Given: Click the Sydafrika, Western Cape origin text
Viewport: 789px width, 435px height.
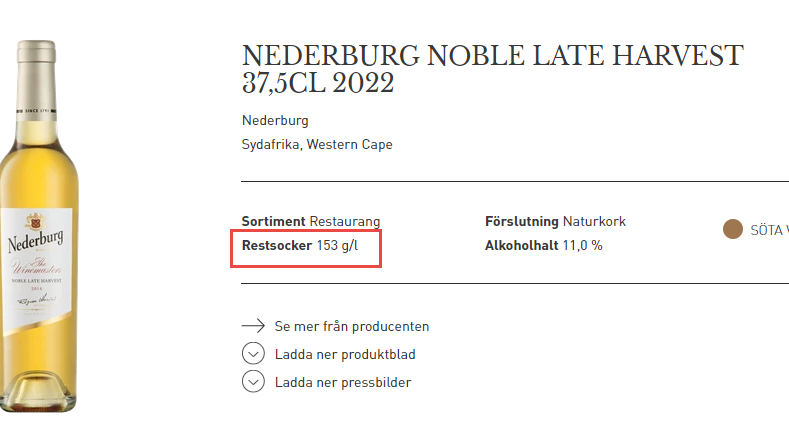Looking at the screenshot, I should click(x=317, y=144).
